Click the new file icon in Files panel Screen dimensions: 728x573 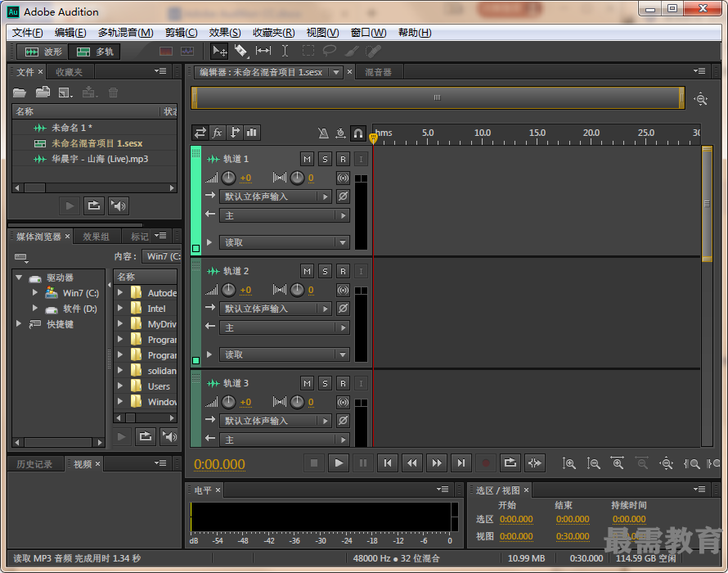pos(65,92)
